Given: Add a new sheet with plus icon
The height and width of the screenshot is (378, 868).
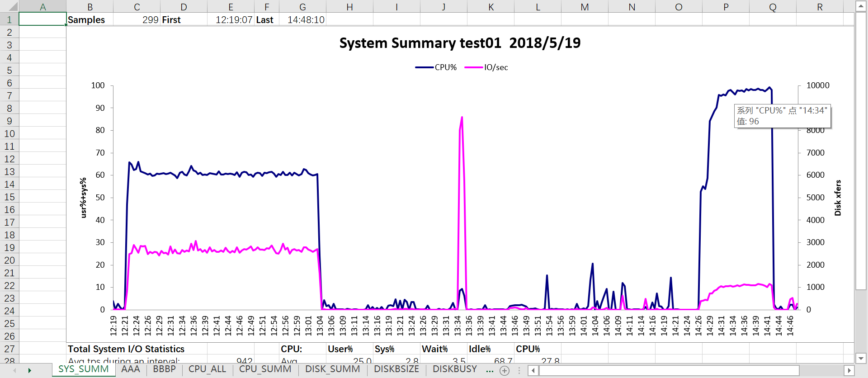Looking at the screenshot, I should click(x=505, y=371).
